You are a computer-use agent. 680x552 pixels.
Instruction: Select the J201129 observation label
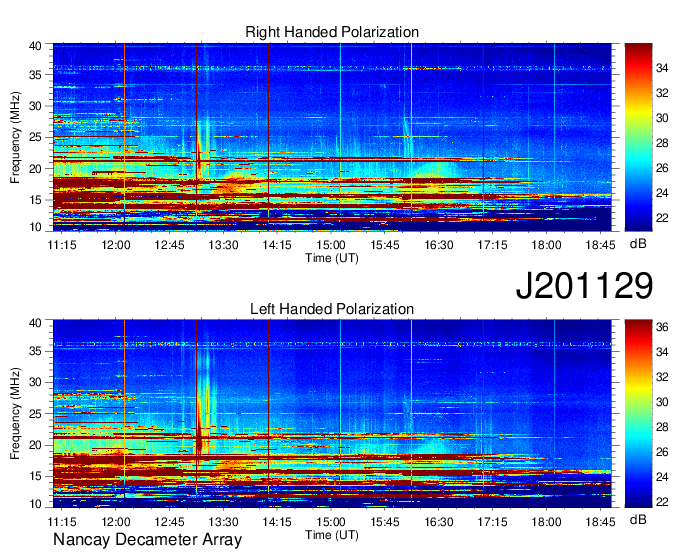(584, 285)
